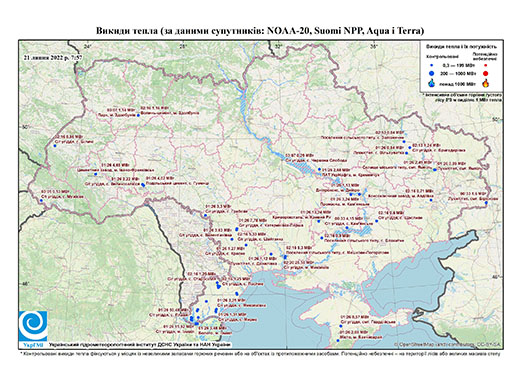This screenshot has height=368, width=520.
Task: Open the UkrGMI spiral logo
Action: click(33, 327)
